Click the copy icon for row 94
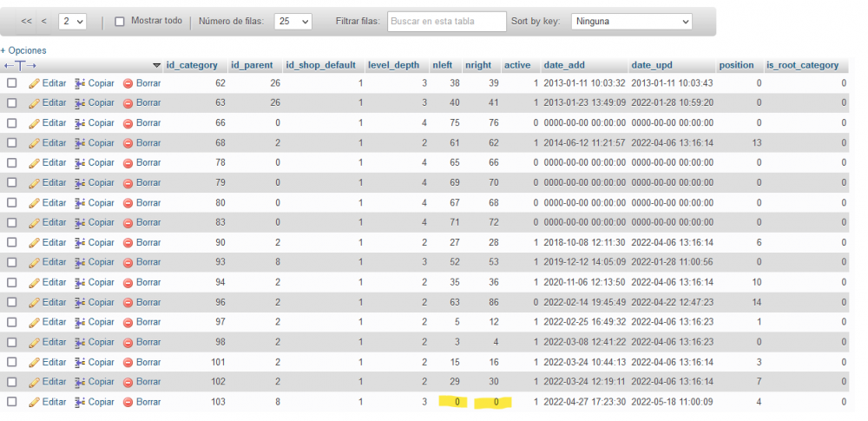Screen dimensions: 868x421 pyautogui.click(x=80, y=282)
